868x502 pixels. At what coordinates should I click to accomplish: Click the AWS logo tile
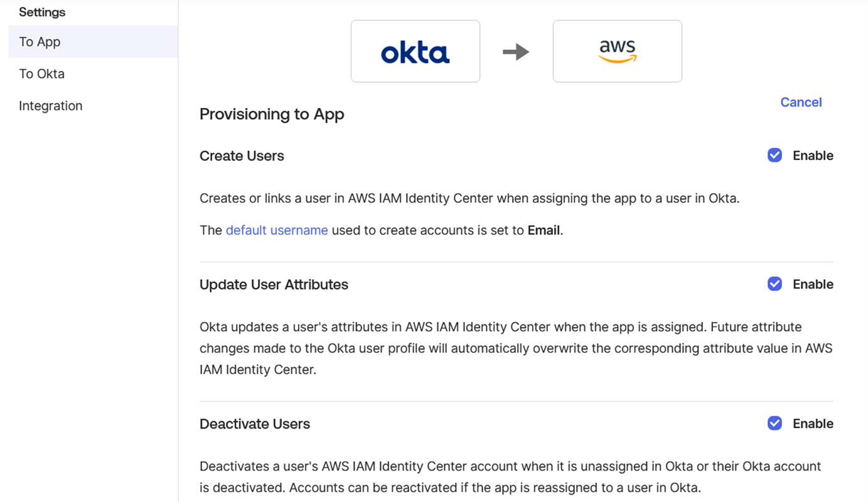coord(617,51)
